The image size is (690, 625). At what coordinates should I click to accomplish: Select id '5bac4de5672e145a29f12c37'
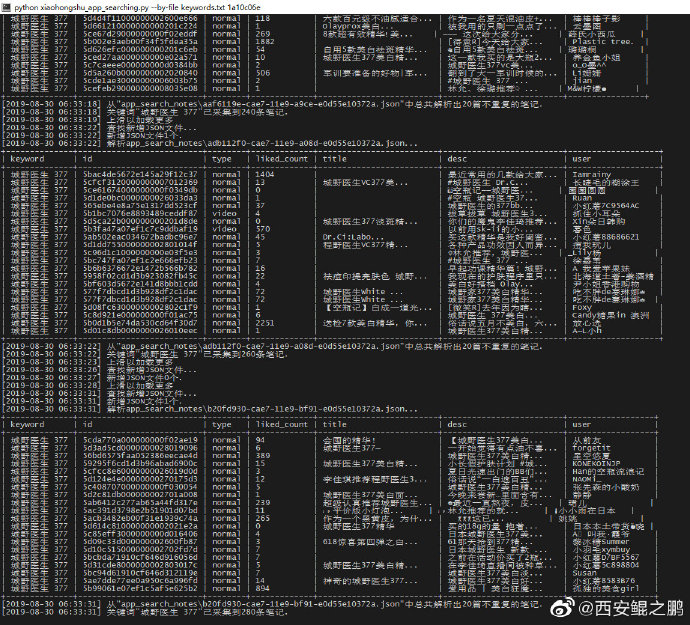tap(140, 174)
